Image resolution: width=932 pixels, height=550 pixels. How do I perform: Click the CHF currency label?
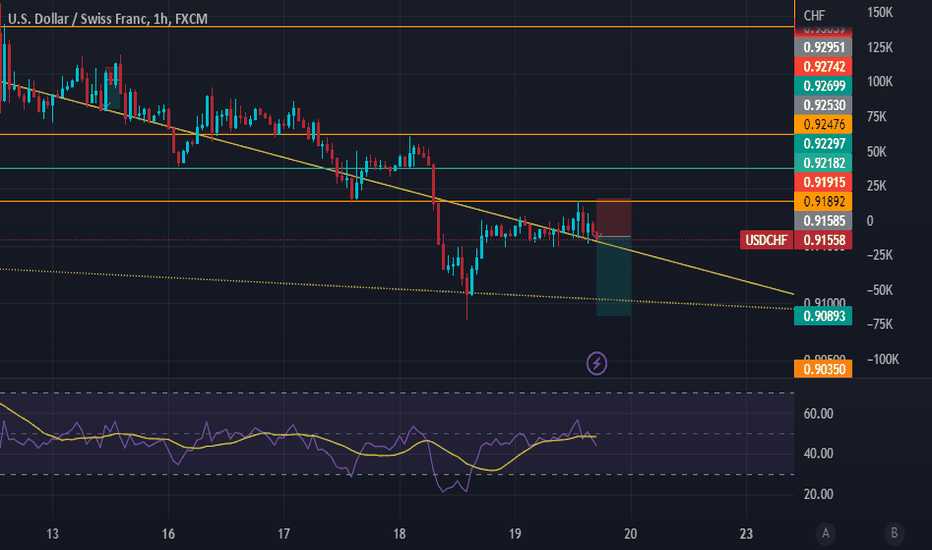click(814, 16)
